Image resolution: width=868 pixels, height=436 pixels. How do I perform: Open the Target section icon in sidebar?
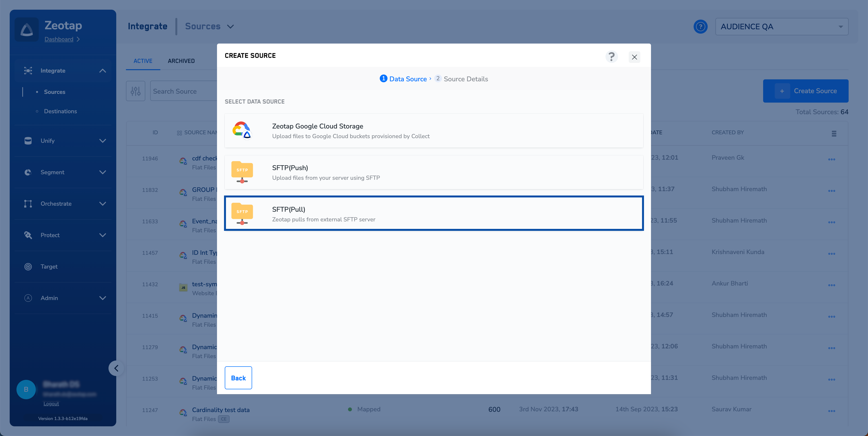28,266
